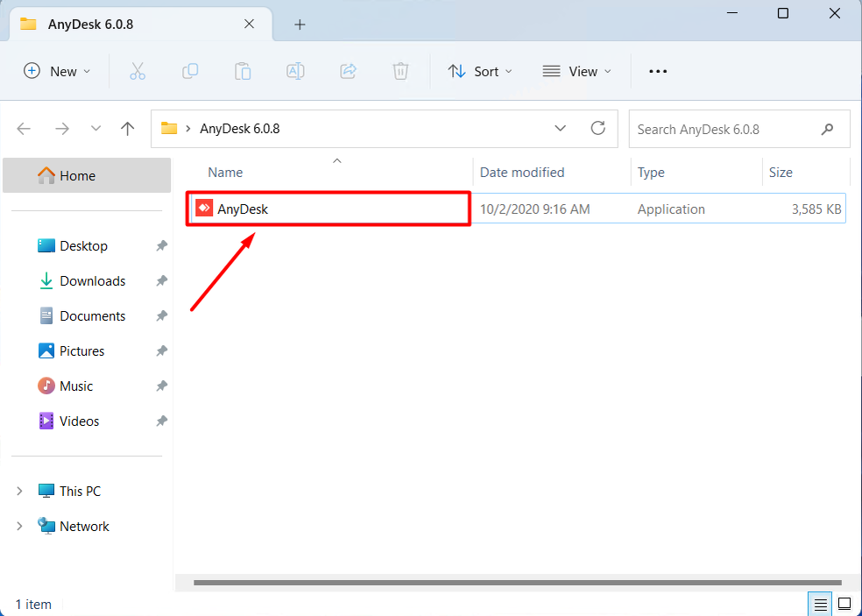Select Home in the navigation pane

tap(87, 175)
